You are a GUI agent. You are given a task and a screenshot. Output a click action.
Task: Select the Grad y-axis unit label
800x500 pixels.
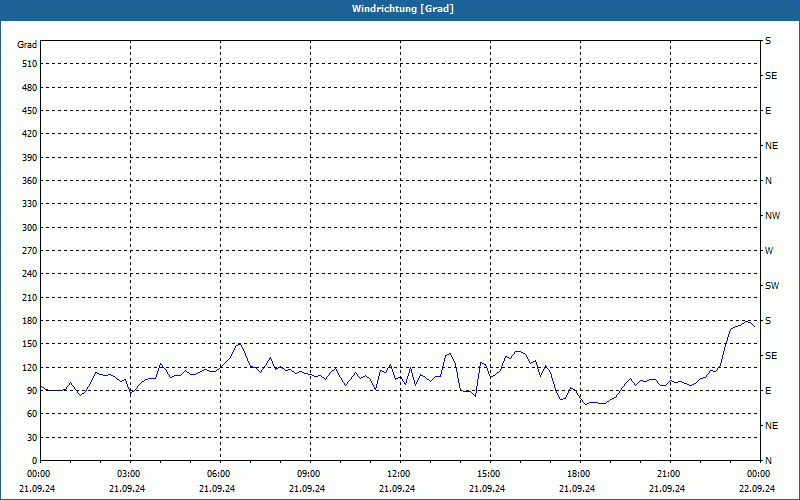[x=27, y=45]
